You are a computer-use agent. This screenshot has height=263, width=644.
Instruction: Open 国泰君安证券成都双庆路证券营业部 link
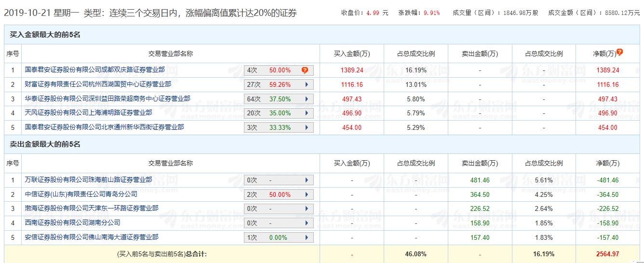pyautogui.click(x=94, y=70)
